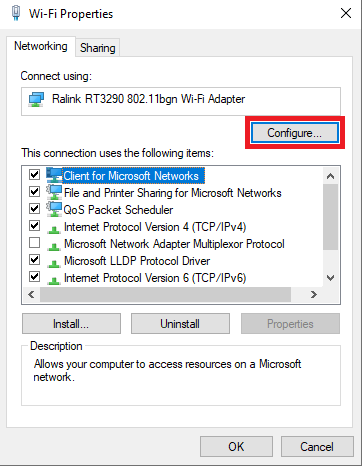Click the items list scroll down arrow

[x=330, y=278]
